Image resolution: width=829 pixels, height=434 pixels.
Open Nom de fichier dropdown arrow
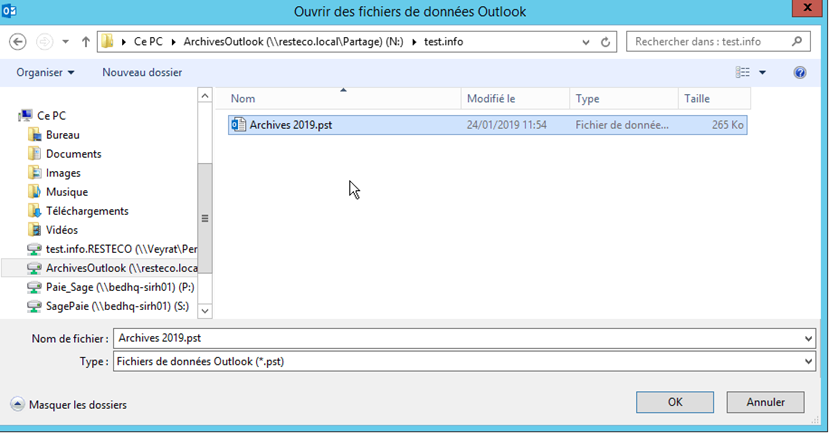point(808,339)
